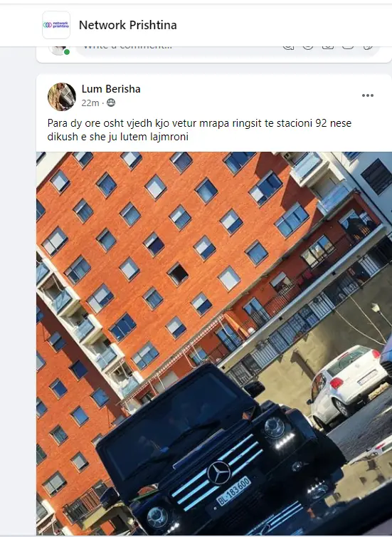The width and height of the screenshot is (392, 537).
Task: Open the Network Prishtina group logo
Action: (x=56, y=25)
